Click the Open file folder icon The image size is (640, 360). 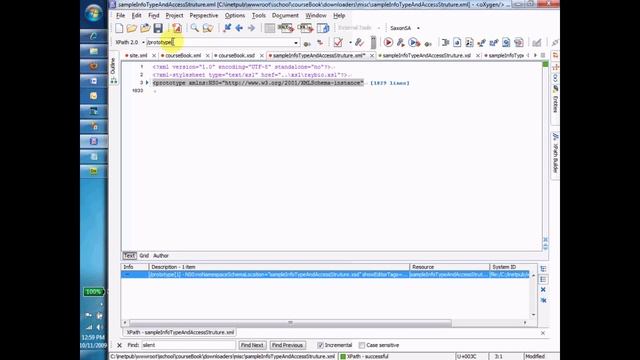[x=131, y=28]
